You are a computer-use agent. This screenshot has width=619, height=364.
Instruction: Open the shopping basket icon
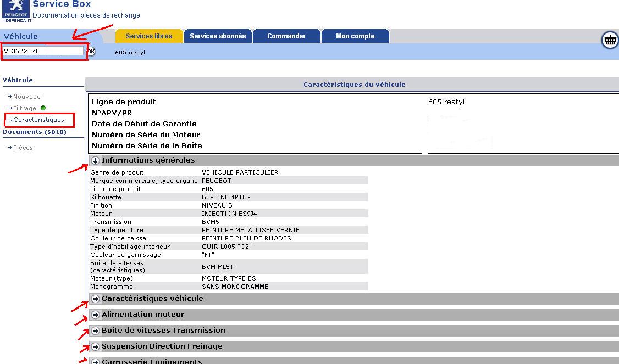pos(610,40)
